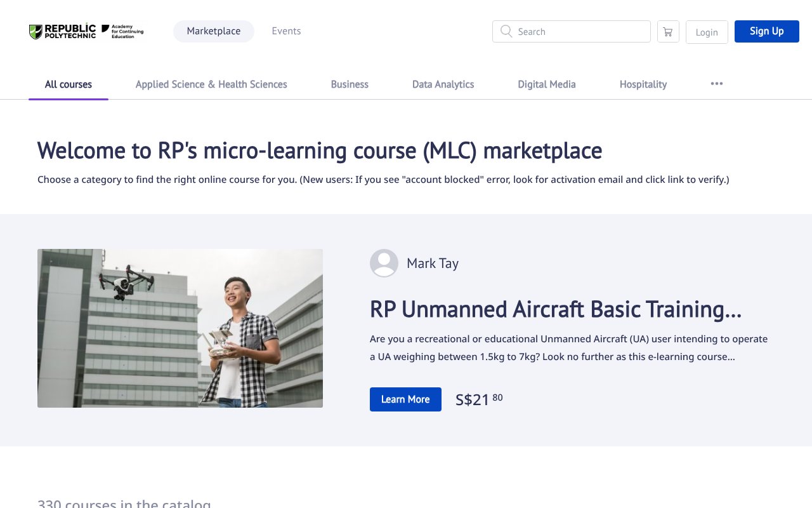Click Mark Tay's avatar icon
The image size is (812, 508).
coord(384,263)
